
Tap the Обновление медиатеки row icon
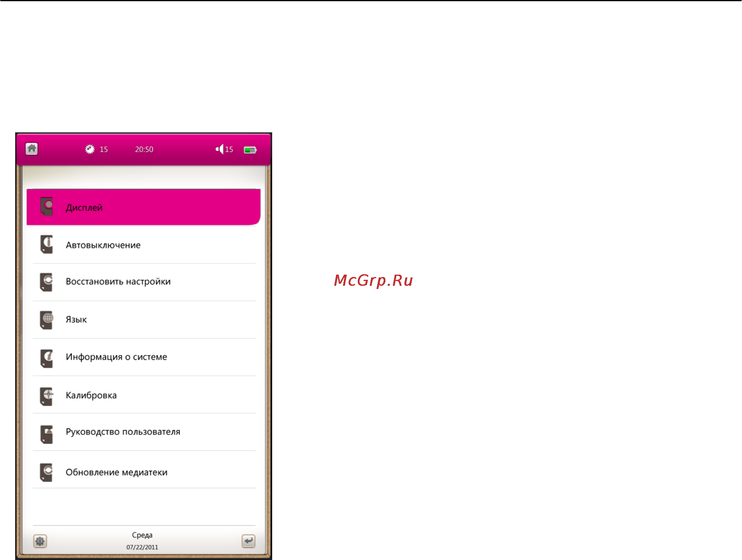tap(47, 472)
